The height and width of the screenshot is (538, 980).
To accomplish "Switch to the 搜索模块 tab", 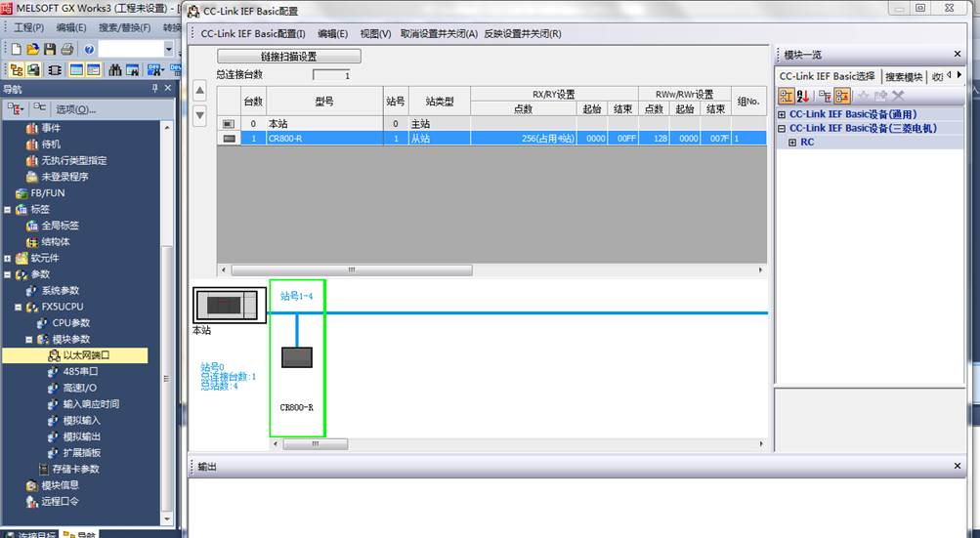I will (903, 76).
